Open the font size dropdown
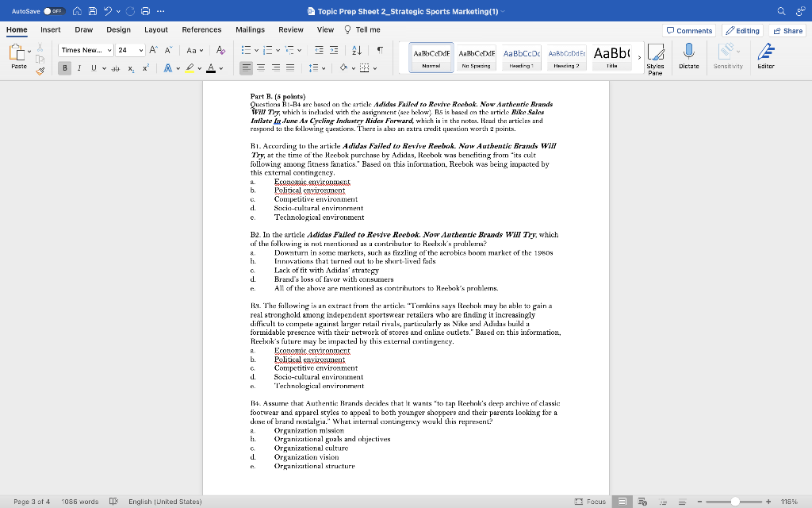This screenshot has width=812, height=508. pyautogui.click(x=141, y=49)
